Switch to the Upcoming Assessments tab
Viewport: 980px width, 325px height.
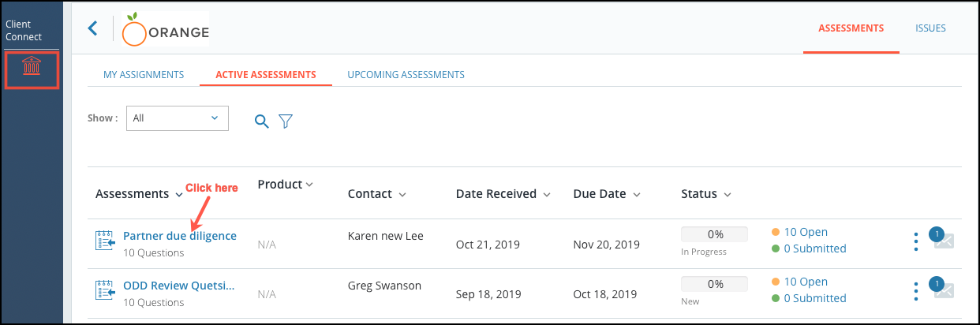[406, 75]
